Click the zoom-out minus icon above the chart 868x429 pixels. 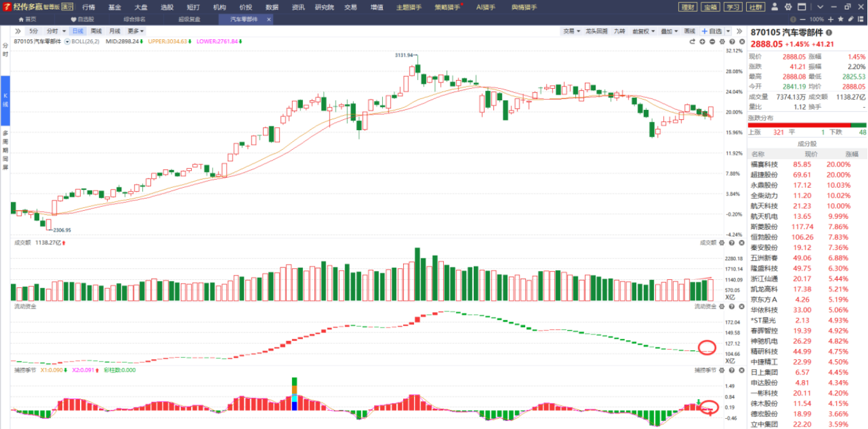coord(712,41)
